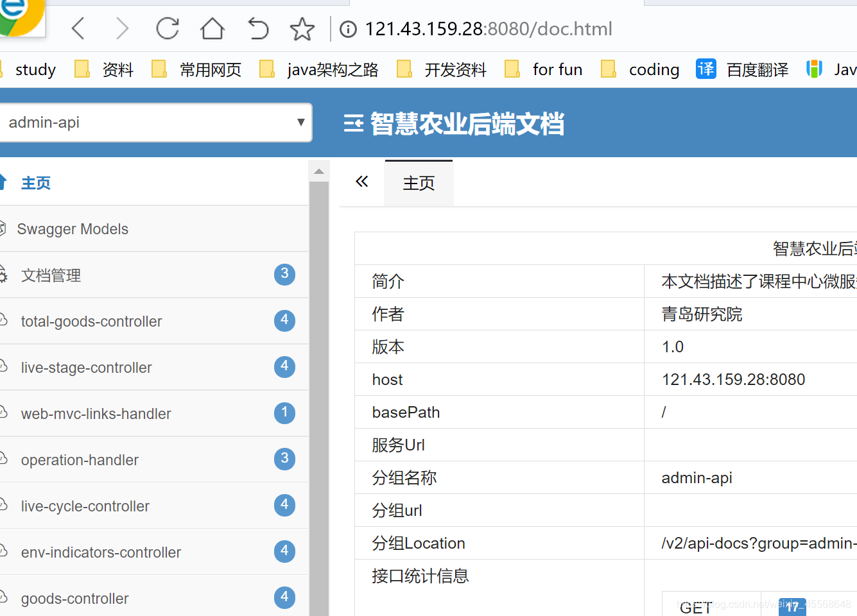Expand live-cycle-controller sidebar group
Viewport: 857px width, 616px height.
point(154,506)
